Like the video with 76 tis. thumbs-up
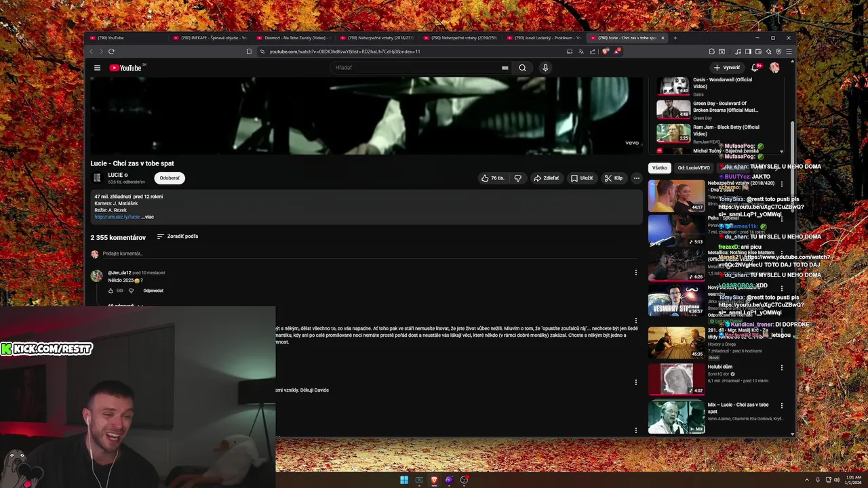 click(493, 178)
